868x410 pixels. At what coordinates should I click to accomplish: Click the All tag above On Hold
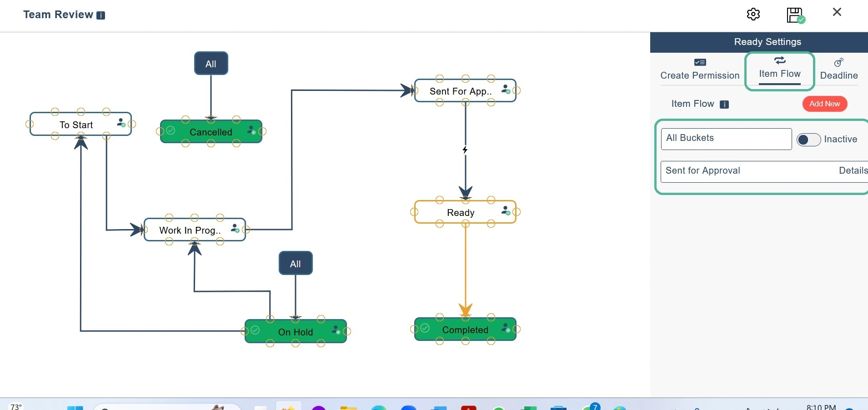pyautogui.click(x=296, y=264)
